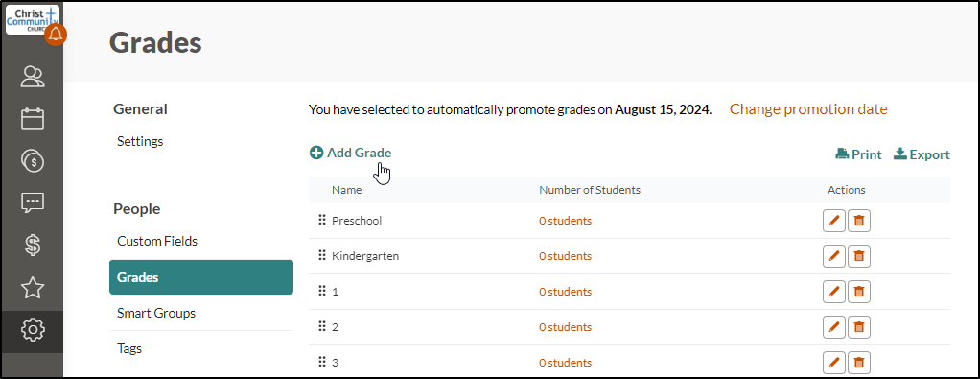Screen dimensions: 980x379
Task: Click Change promotion date link
Action: (808, 109)
